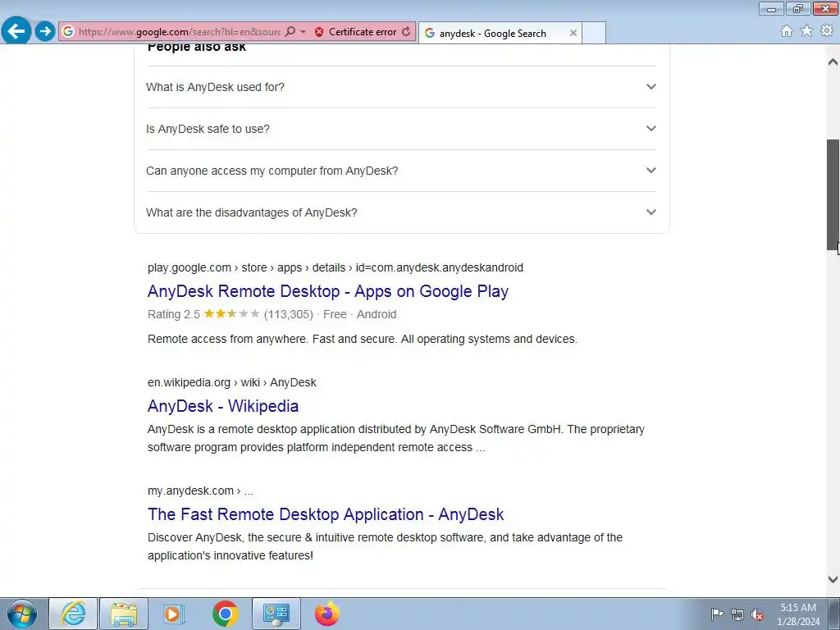Click the 'Remote access from anywhere' snippet
The width and height of the screenshot is (840, 630).
[x=362, y=339]
